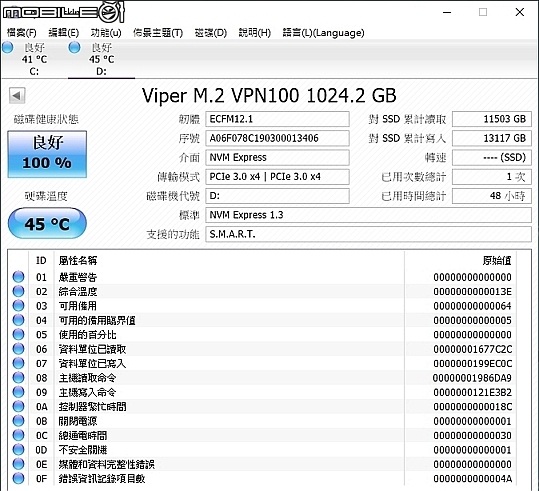Click the status dot for attribute 0A
The image size is (539, 491).
pos(18,407)
